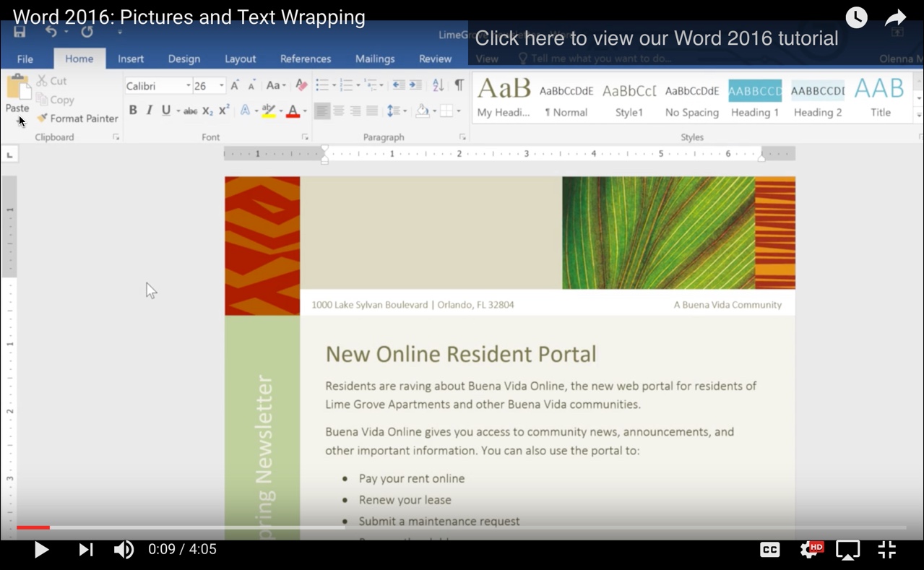The width and height of the screenshot is (924, 570).
Task: Open the References tab
Action: point(306,59)
